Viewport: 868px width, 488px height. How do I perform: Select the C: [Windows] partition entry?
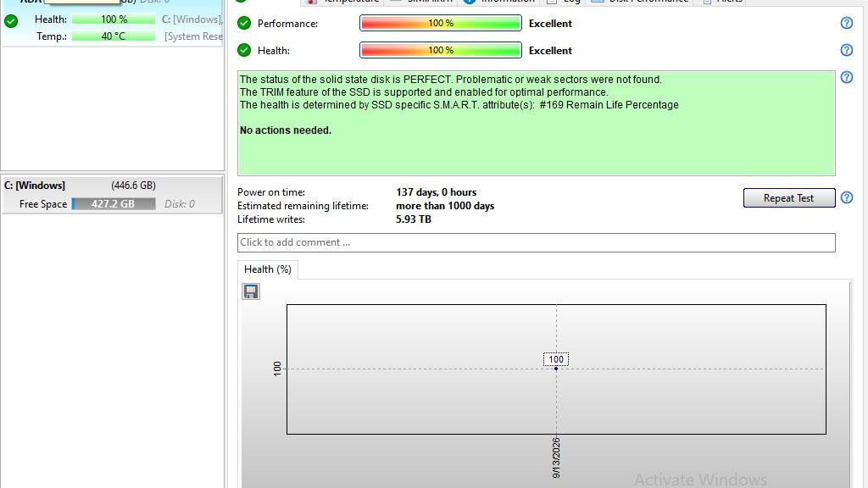pyautogui.click(x=113, y=194)
